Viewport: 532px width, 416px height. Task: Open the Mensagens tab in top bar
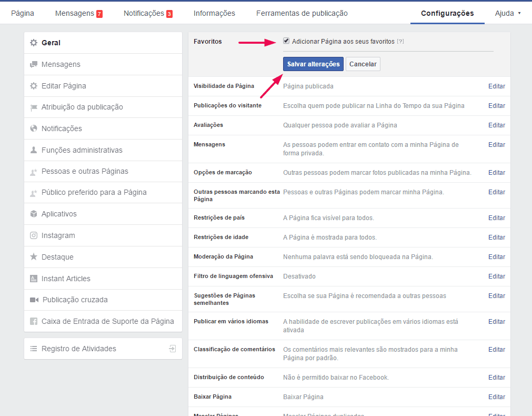tap(75, 13)
